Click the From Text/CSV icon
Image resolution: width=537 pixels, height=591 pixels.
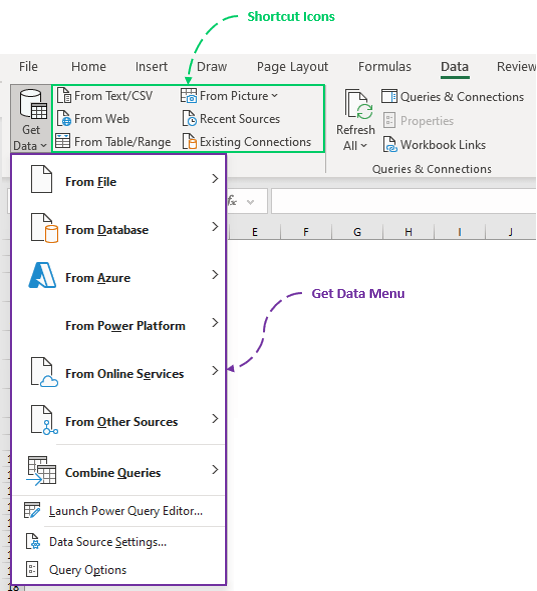(64, 95)
